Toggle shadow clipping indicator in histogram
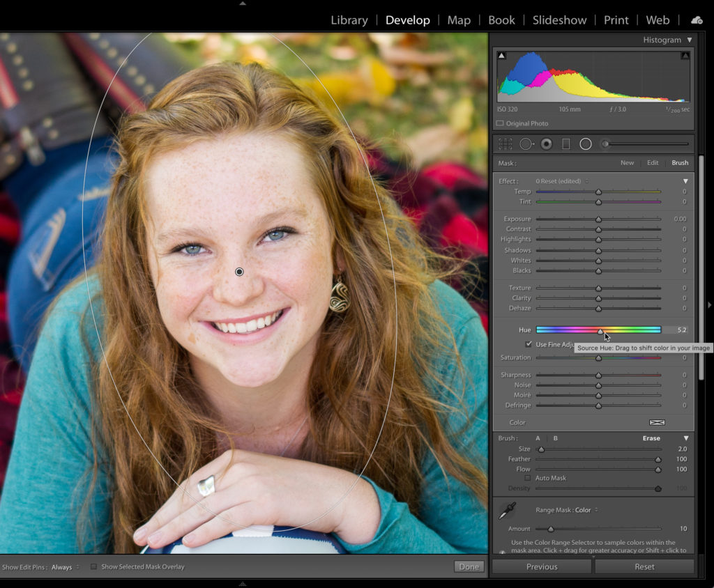 tap(502, 56)
